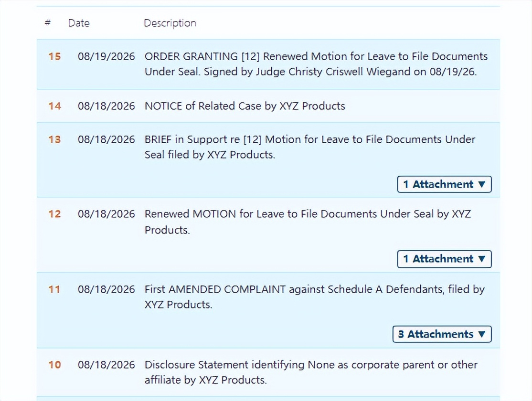Image resolution: width=532 pixels, height=401 pixels.
Task: Open docket entry number 15
Action: click(x=54, y=56)
